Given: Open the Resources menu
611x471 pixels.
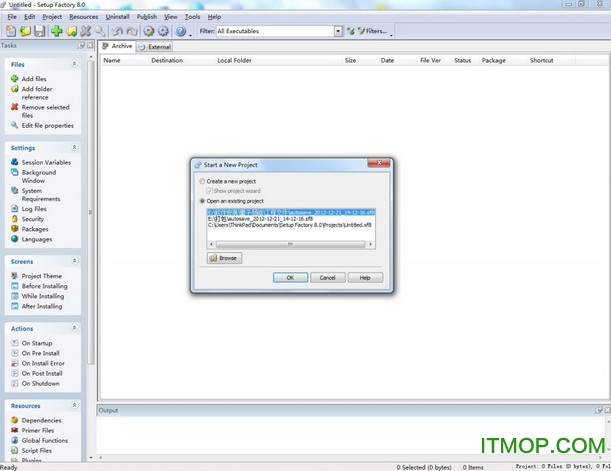Looking at the screenshot, I should coord(84,17).
